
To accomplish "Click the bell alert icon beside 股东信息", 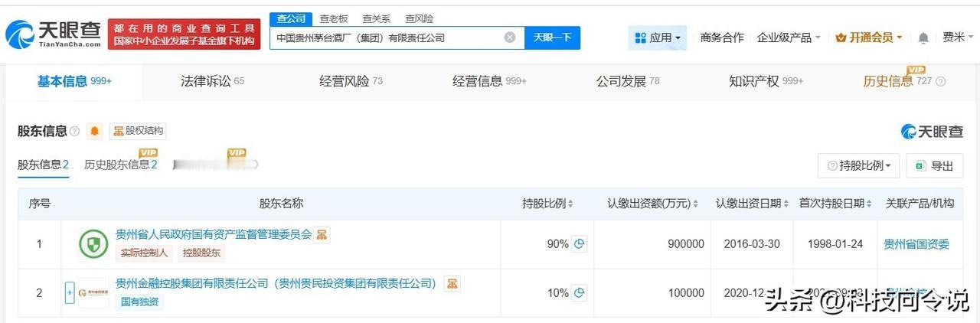I will coord(95,131).
